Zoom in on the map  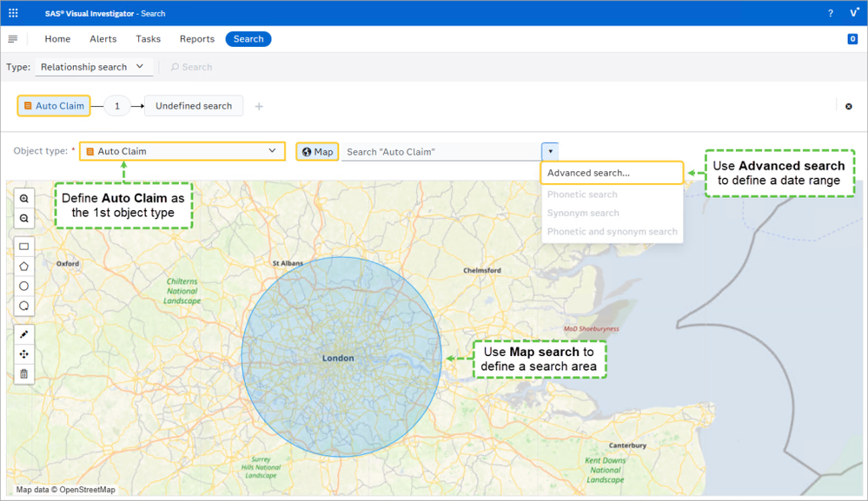tap(24, 199)
